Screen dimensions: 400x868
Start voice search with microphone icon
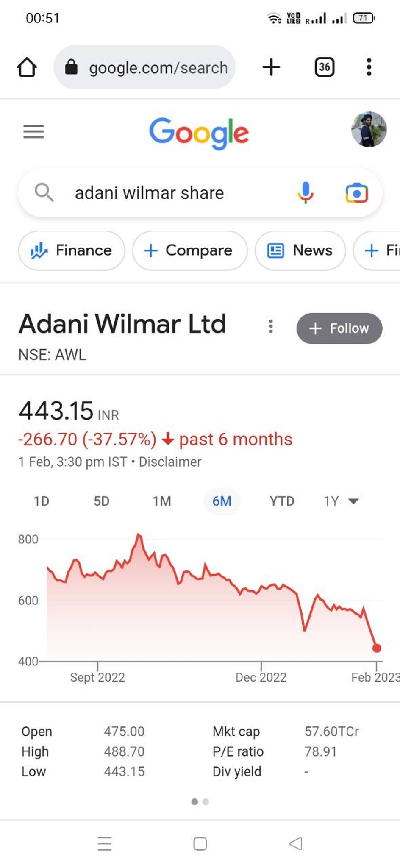[x=305, y=193]
